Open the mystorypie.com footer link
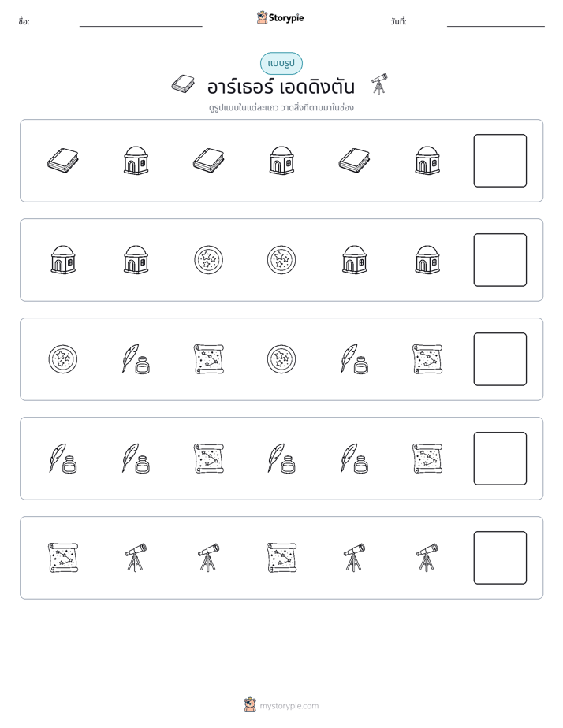563x728 pixels. (x=289, y=706)
